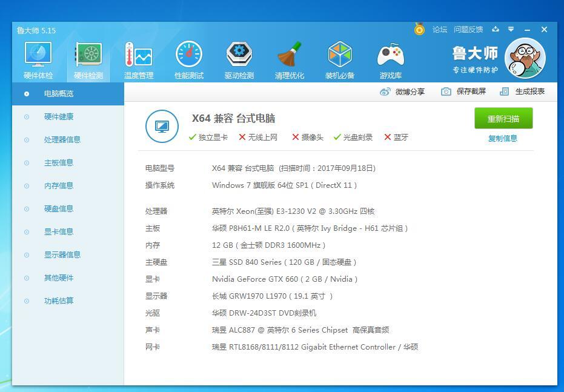The image size is (564, 392).
Task: Click the 微博分享 Weibo share icon
Action: [x=386, y=91]
